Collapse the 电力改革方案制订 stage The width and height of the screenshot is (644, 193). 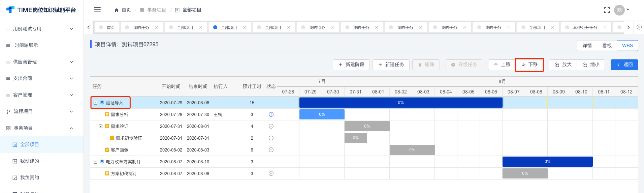pos(95,162)
